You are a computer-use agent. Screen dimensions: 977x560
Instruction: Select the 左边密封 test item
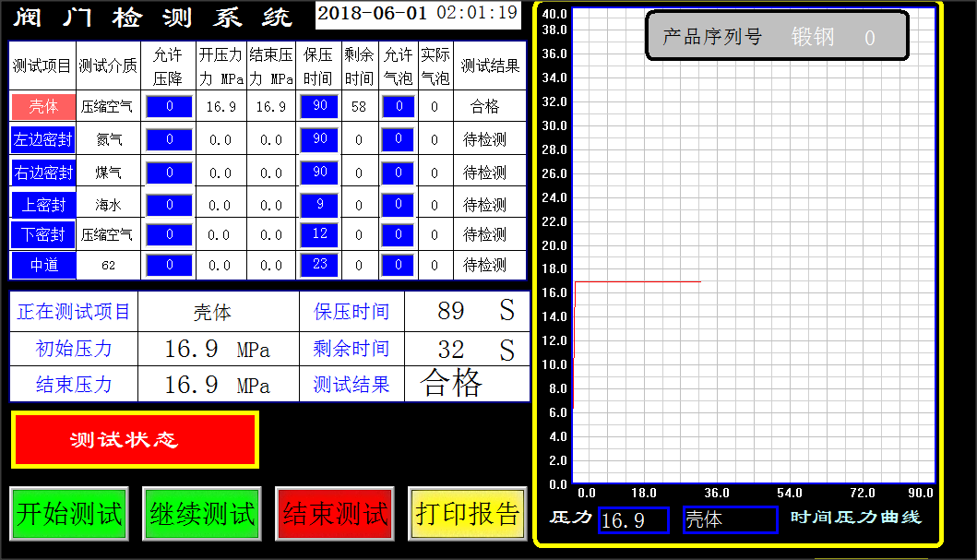coord(42,138)
